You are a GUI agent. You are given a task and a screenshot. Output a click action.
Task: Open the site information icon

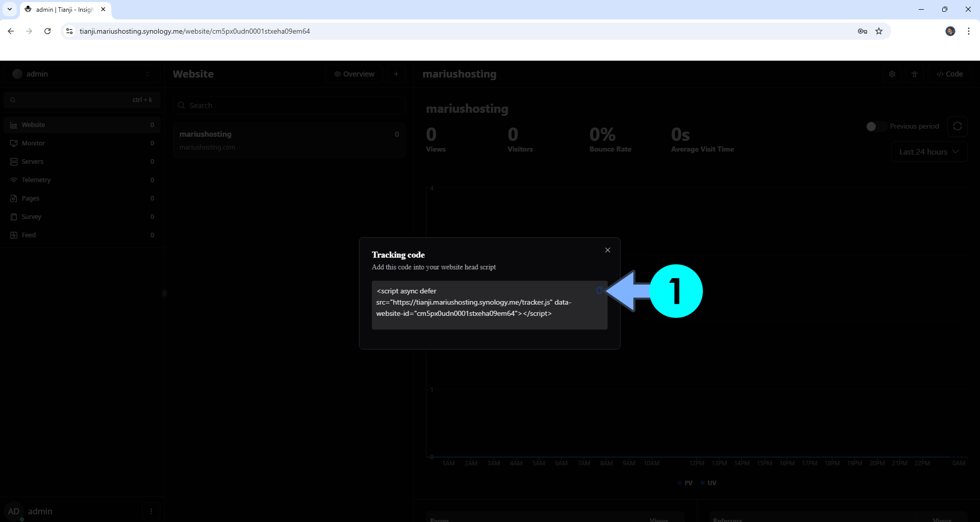click(69, 31)
